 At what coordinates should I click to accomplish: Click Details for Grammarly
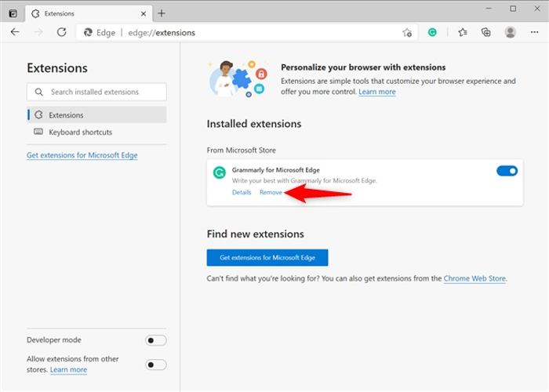point(242,192)
